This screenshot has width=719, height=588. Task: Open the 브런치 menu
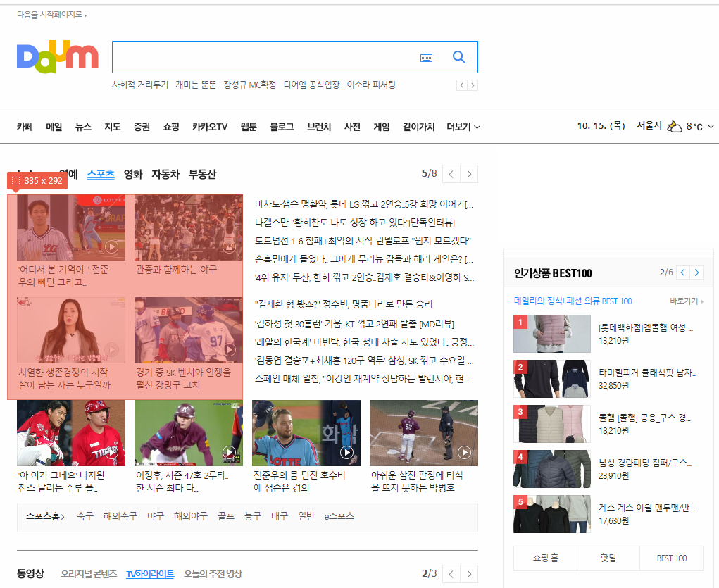319,127
